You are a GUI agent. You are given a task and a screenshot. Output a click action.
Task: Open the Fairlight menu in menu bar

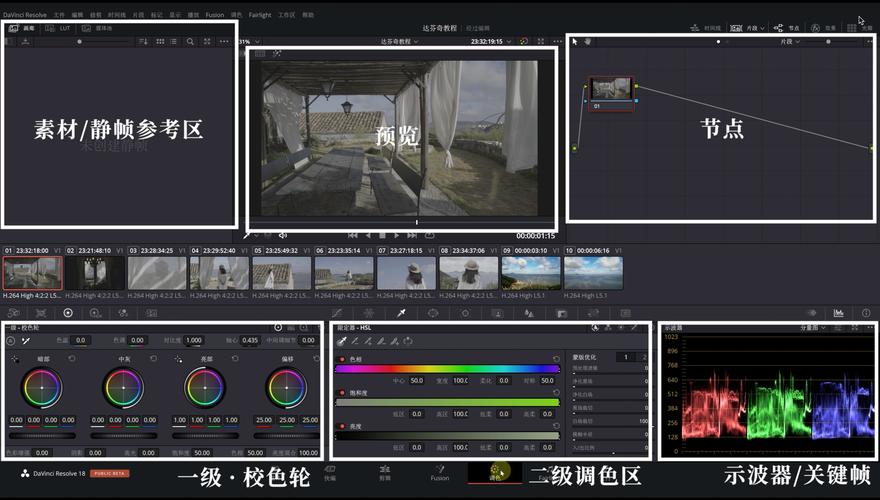260,15
